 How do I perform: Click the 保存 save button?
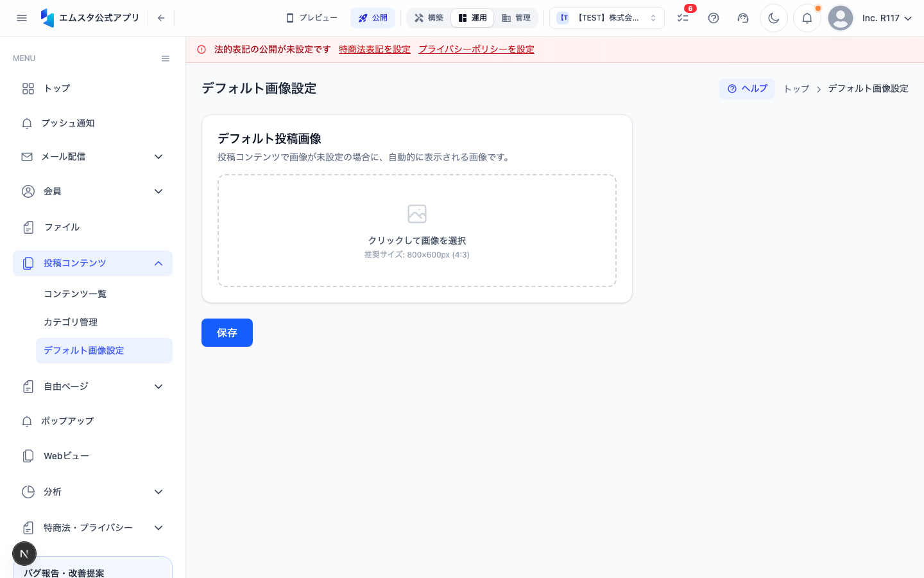tap(227, 333)
